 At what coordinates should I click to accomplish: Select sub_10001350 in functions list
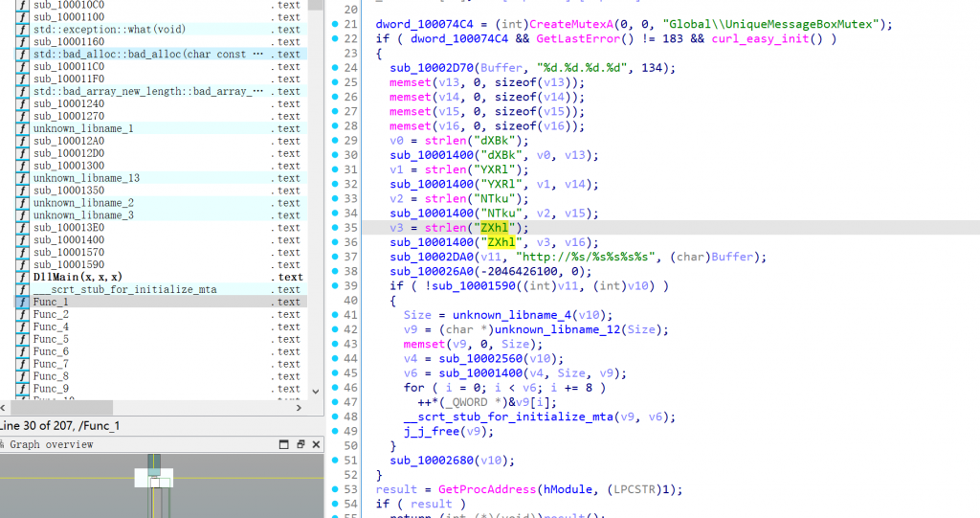(x=161, y=191)
